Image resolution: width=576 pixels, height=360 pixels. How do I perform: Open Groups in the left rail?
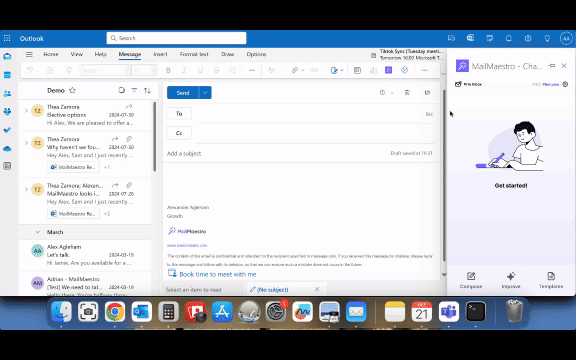point(7,112)
